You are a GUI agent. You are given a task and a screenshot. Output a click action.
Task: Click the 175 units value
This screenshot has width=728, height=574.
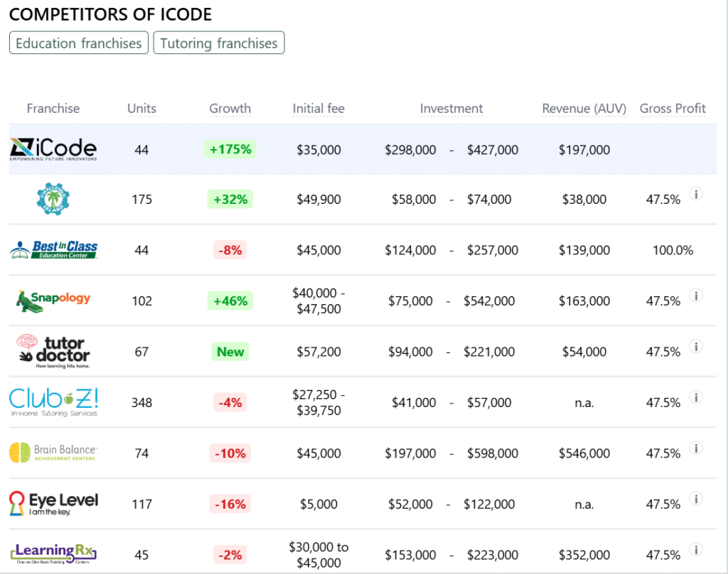click(141, 200)
